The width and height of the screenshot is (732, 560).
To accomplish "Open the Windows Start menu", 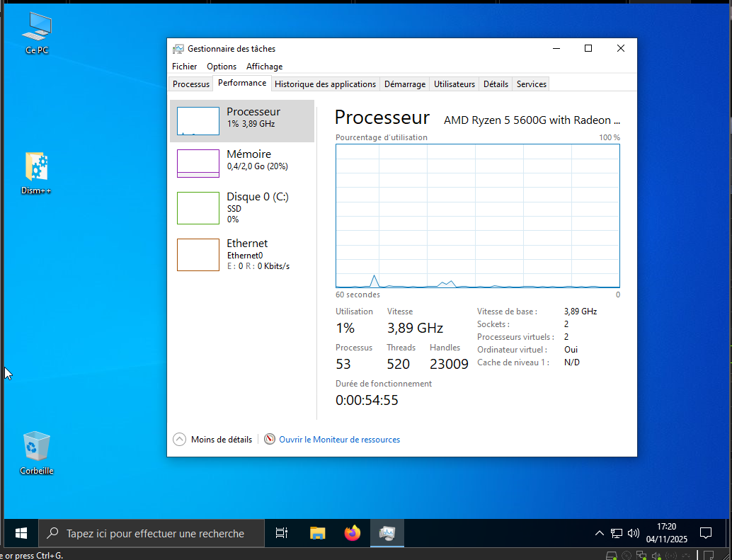I will (x=21, y=533).
